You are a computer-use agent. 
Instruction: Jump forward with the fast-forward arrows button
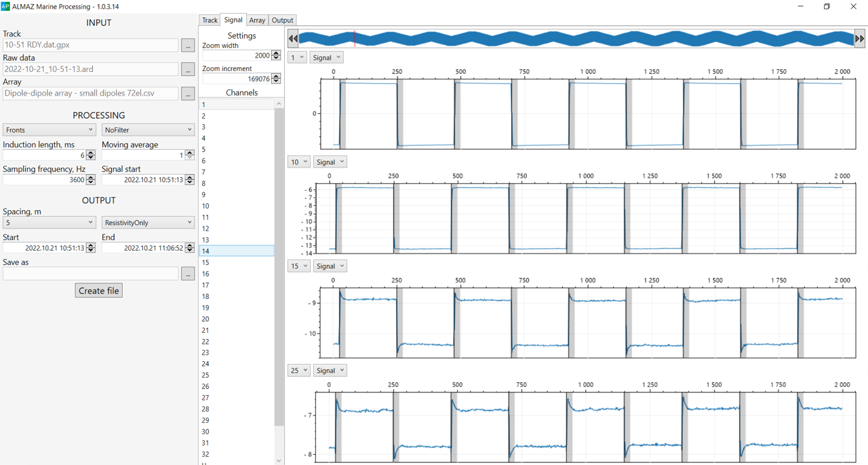(859, 39)
